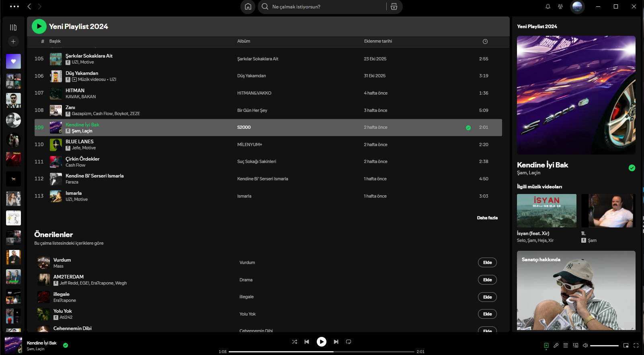Click the bottom play/pause button
The width and height of the screenshot is (644, 355).
(322, 342)
